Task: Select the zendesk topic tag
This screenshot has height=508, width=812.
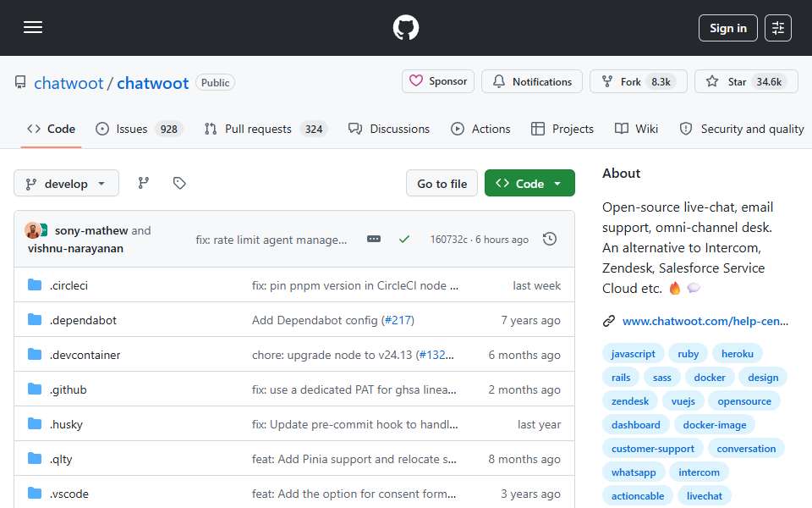Action: (x=629, y=401)
